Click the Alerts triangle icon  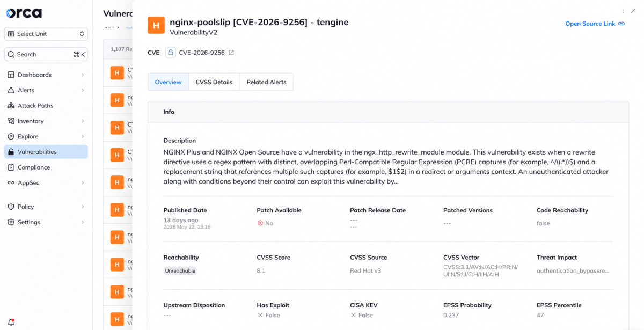pyautogui.click(x=11, y=90)
